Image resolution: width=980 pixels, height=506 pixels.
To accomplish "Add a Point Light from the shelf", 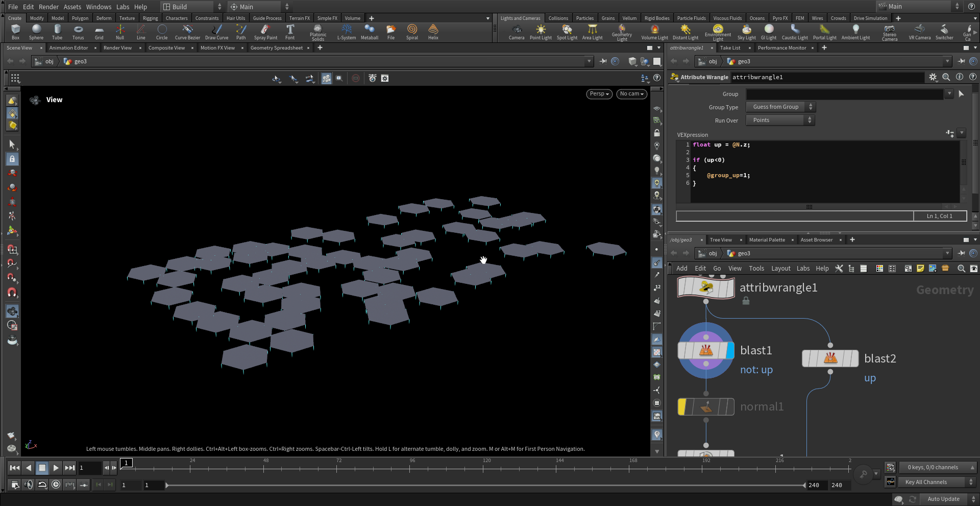I will 541,32.
